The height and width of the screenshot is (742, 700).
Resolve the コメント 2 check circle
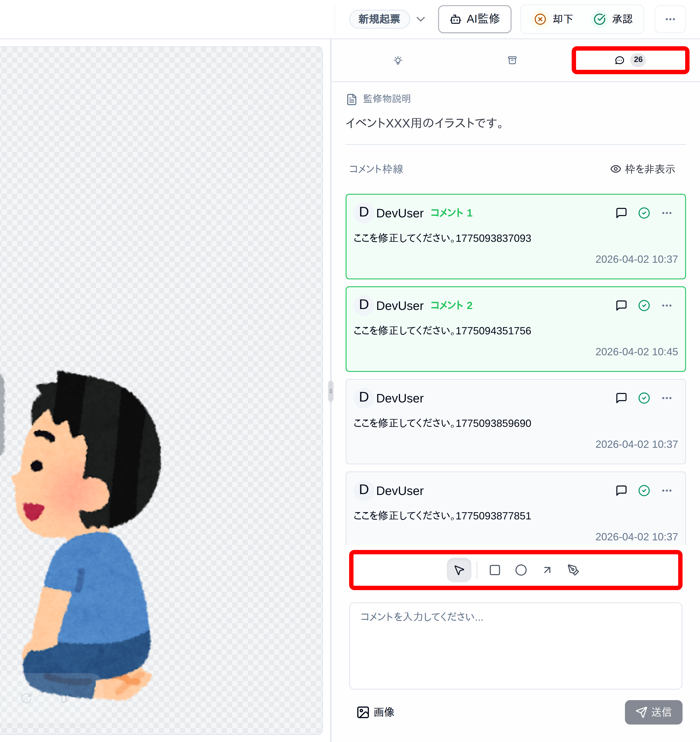(x=644, y=305)
